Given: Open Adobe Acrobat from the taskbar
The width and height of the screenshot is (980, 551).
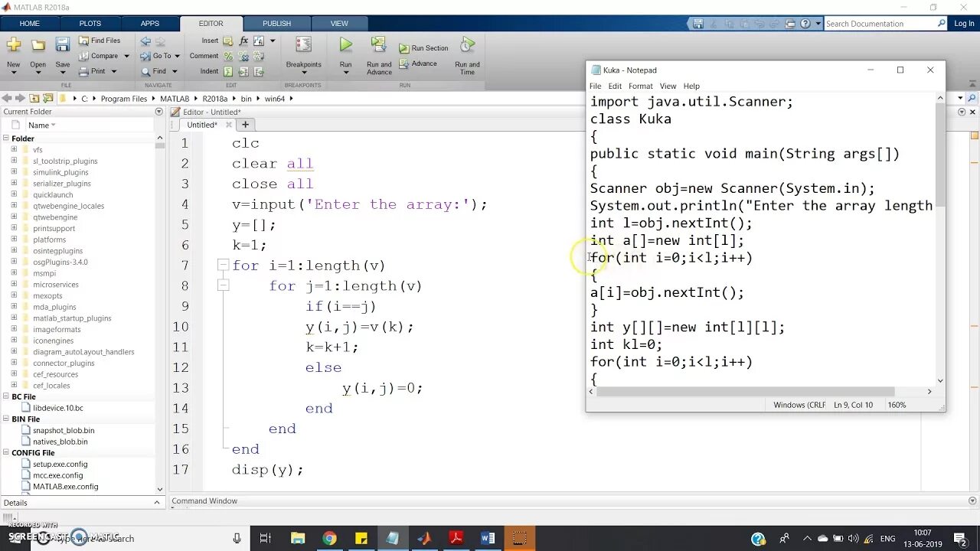Looking at the screenshot, I should (456, 539).
